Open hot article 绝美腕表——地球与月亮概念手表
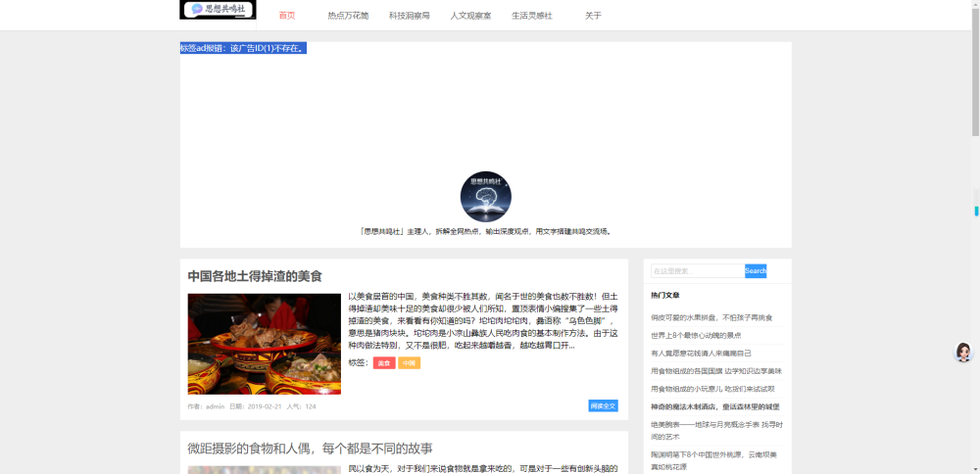 (717, 430)
